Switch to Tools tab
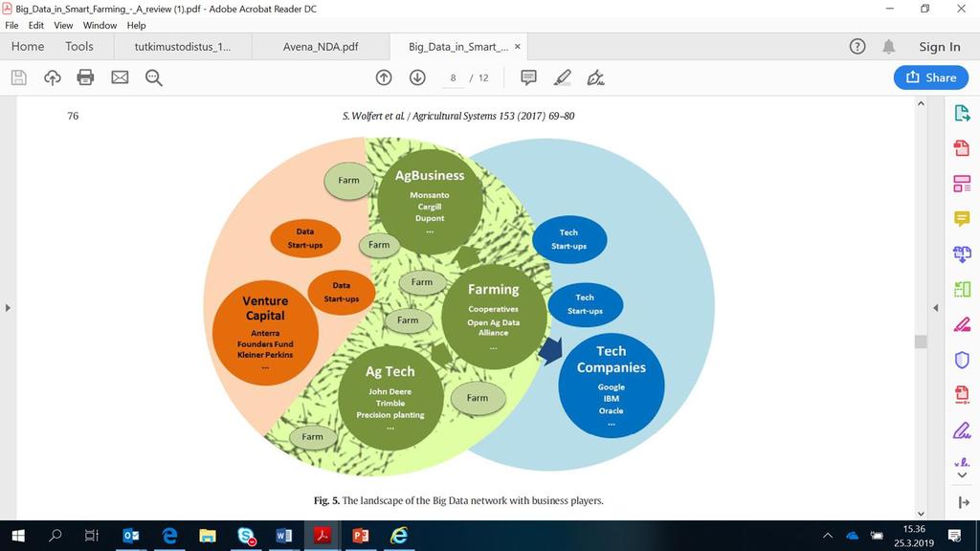 point(79,46)
